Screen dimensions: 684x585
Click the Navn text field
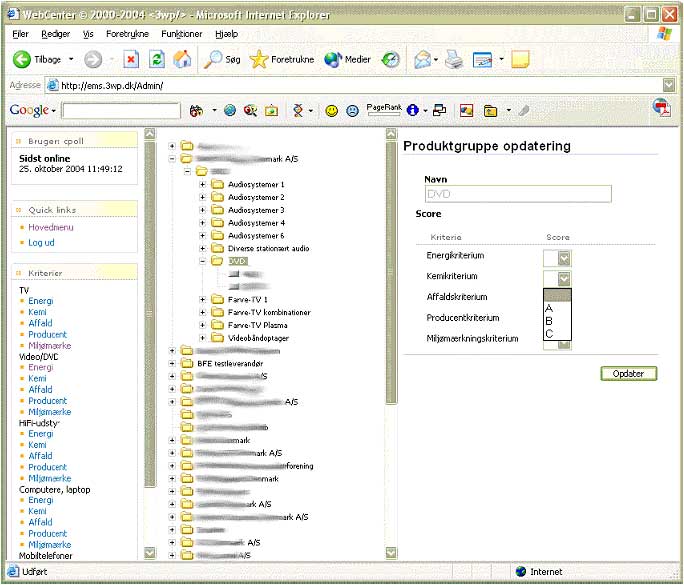click(518, 194)
